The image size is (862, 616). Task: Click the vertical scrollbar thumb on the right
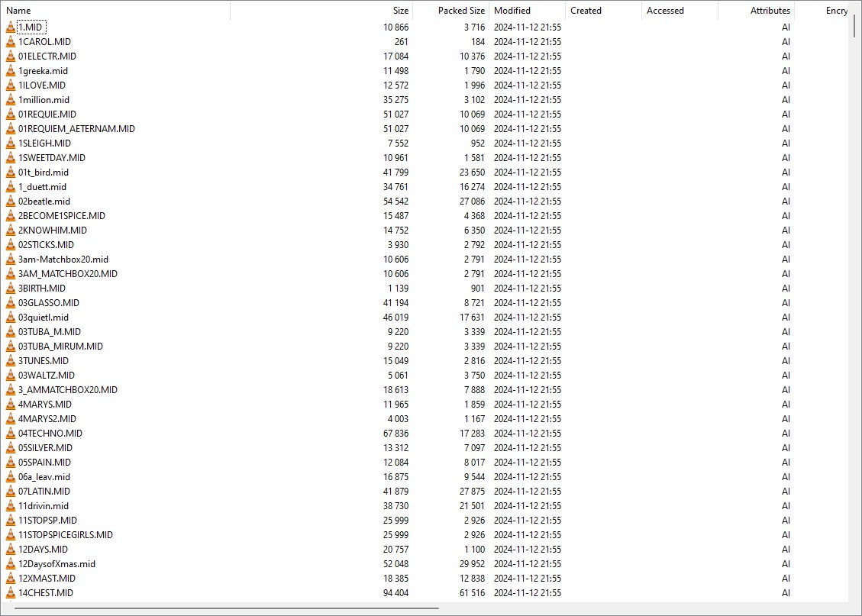pyautogui.click(x=854, y=24)
